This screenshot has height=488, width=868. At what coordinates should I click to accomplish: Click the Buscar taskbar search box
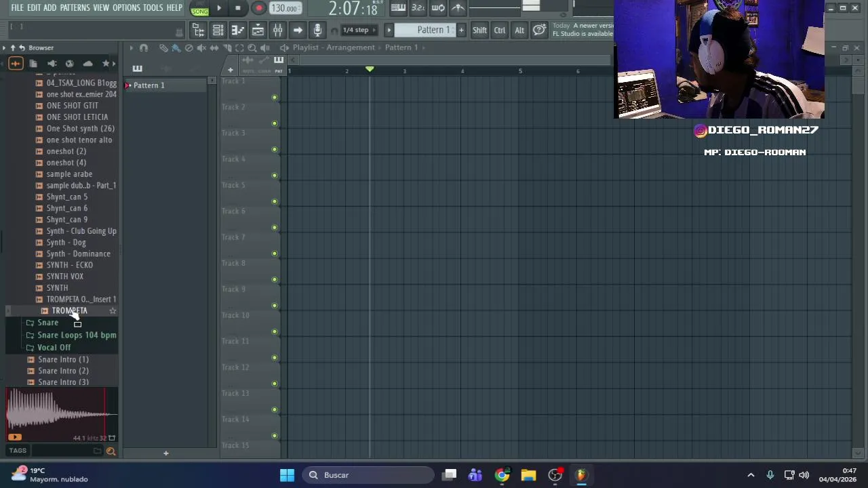pos(369,475)
